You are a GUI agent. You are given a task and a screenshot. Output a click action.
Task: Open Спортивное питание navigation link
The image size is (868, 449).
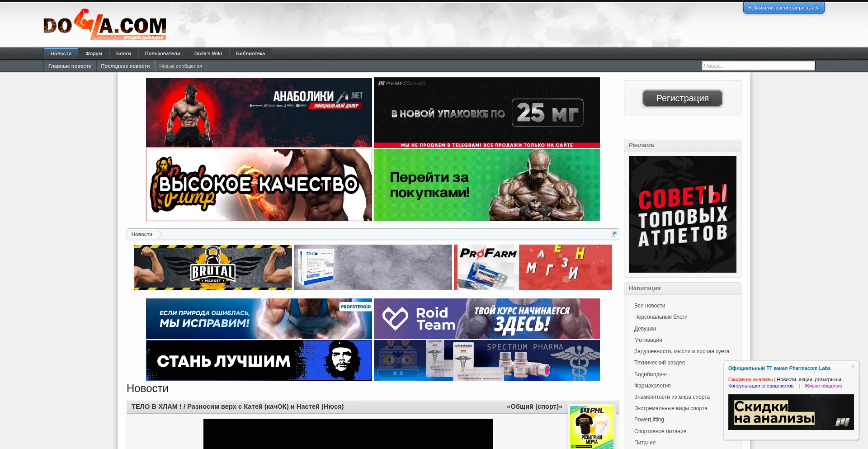tap(660, 431)
